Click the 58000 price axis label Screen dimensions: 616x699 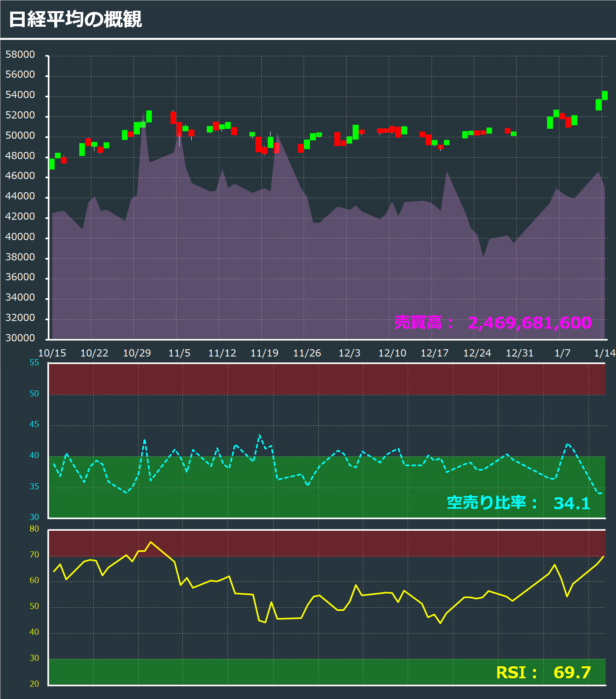click(20, 55)
